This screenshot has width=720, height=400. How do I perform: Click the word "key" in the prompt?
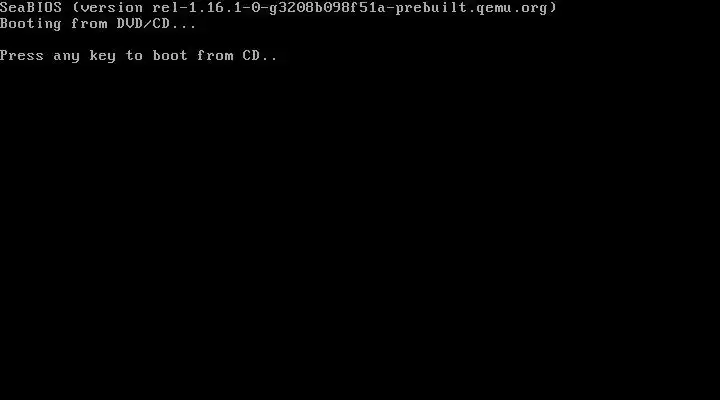pyautogui.click(x=102, y=56)
